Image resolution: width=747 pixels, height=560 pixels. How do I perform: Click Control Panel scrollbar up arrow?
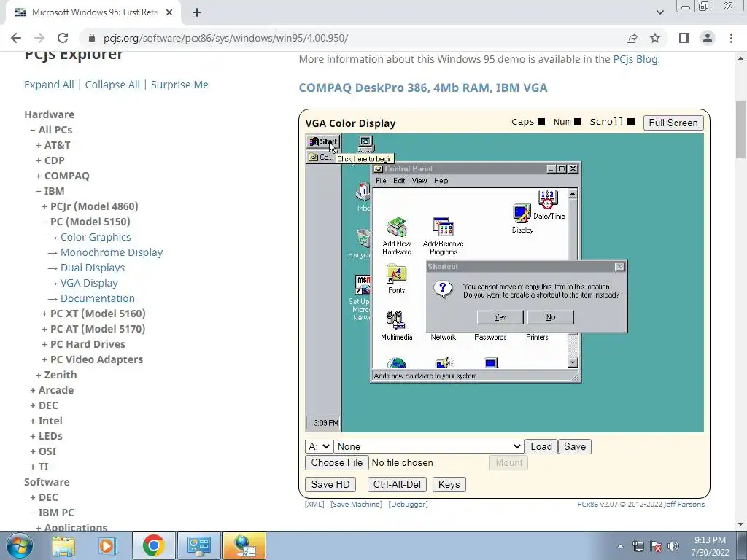point(573,193)
